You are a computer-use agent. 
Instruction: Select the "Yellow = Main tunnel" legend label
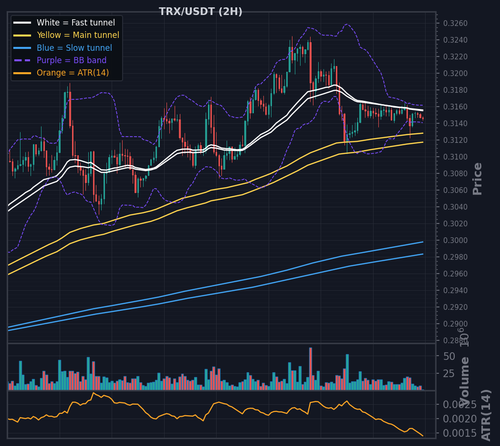click(78, 35)
